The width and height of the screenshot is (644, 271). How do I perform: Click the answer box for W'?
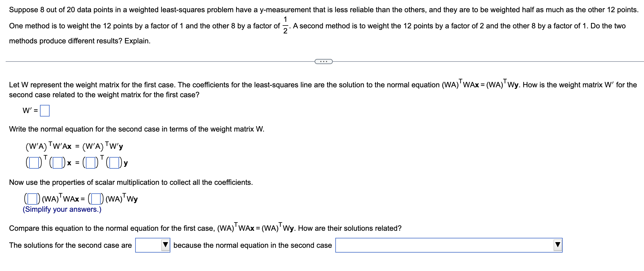45,111
